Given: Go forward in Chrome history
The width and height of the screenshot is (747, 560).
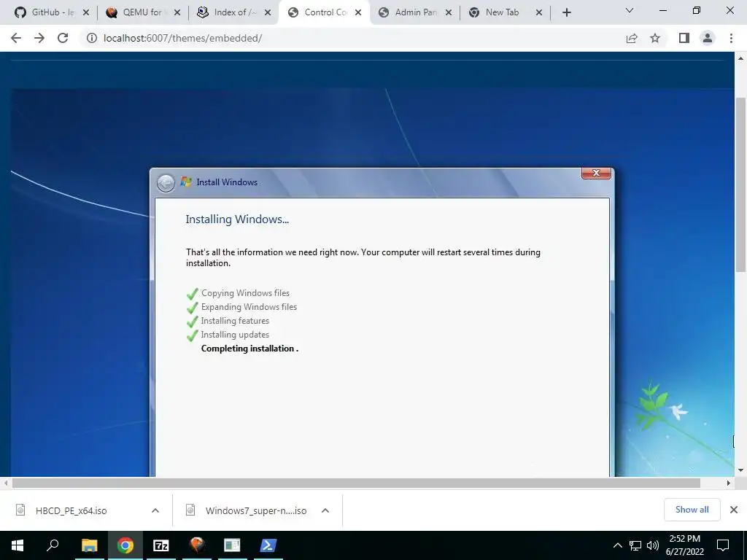Looking at the screenshot, I should (39, 38).
